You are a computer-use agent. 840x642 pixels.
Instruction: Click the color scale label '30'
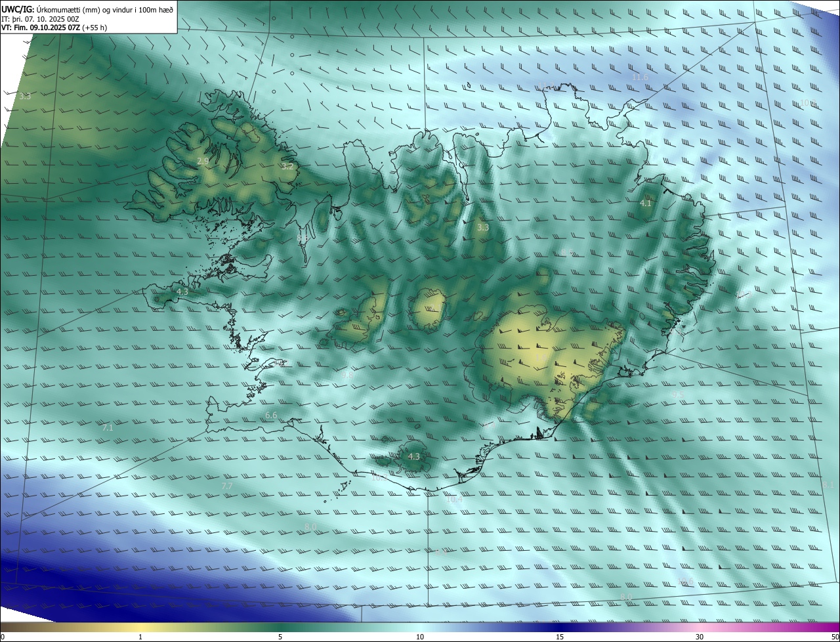click(700, 637)
